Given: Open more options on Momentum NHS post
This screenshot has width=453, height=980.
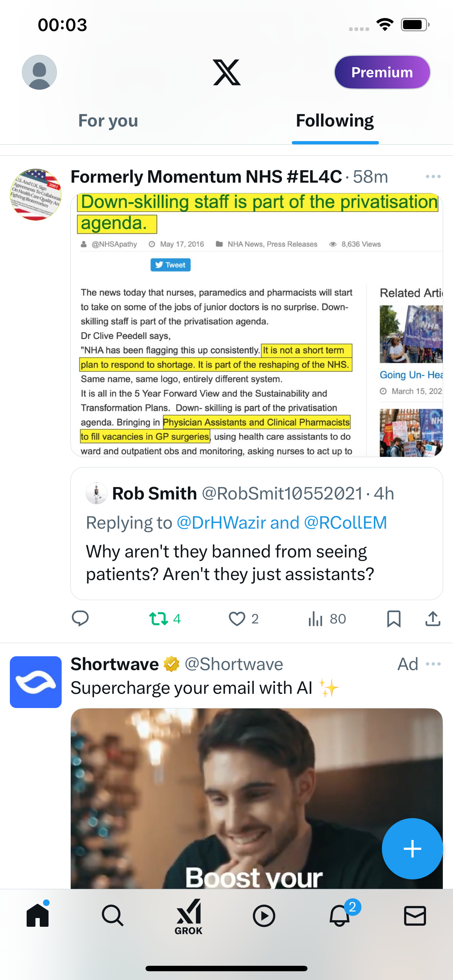Looking at the screenshot, I should pyautogui.click(x=433, y=176).
